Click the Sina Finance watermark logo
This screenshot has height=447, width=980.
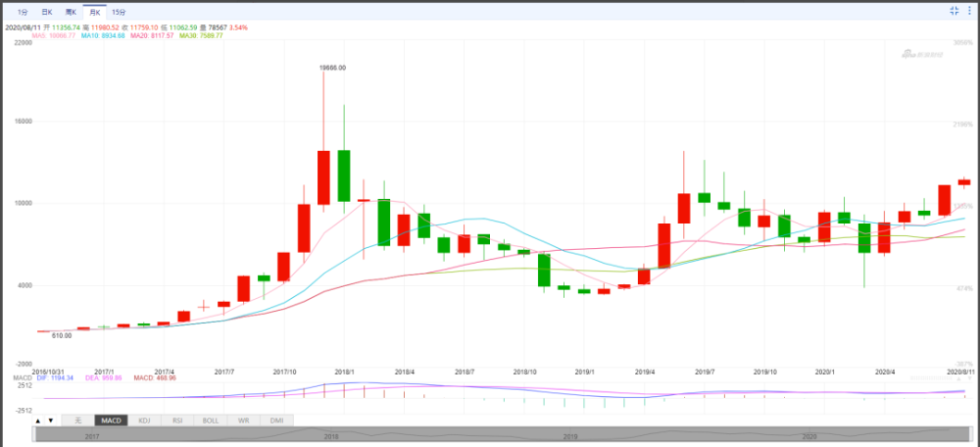pyautogui.click(x=923, y=55)
